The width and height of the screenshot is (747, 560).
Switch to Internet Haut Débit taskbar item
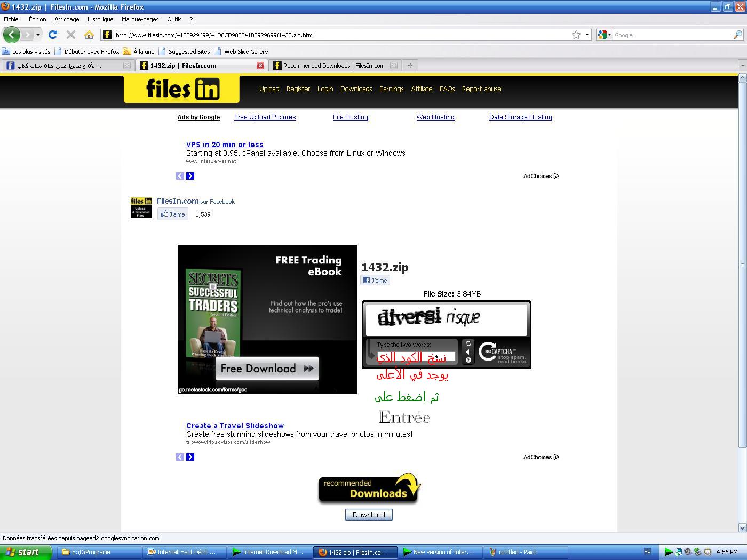pyautogui.click(x=184, y=552)
